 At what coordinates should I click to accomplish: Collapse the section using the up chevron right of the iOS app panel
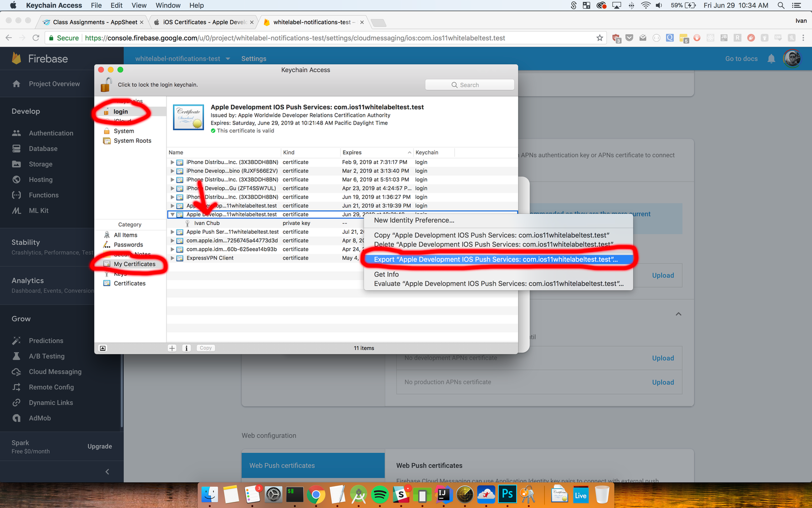679,314
